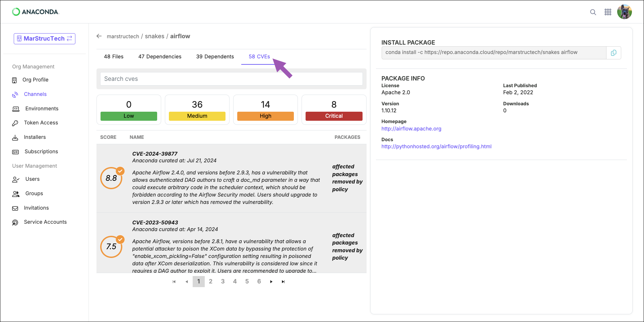The height and width of the screenshot is (322, 644).
Task: Open the Invitations page
Action: tap(36, 208)
